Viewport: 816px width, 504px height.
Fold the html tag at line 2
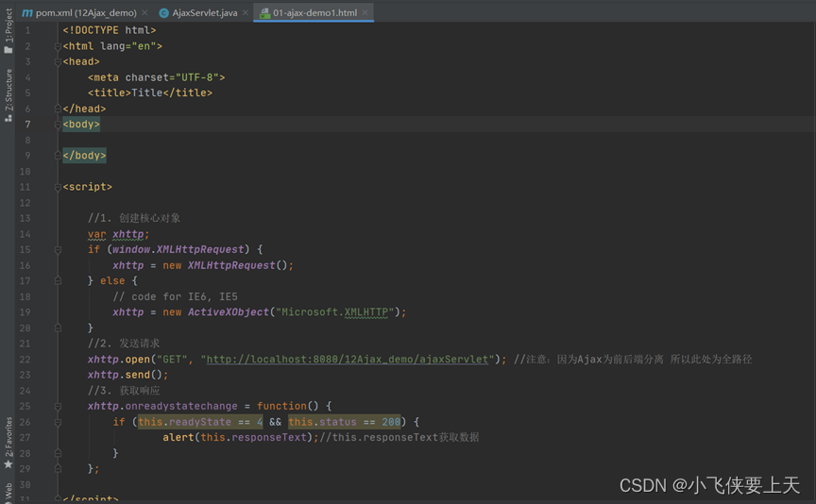[58, 46]
